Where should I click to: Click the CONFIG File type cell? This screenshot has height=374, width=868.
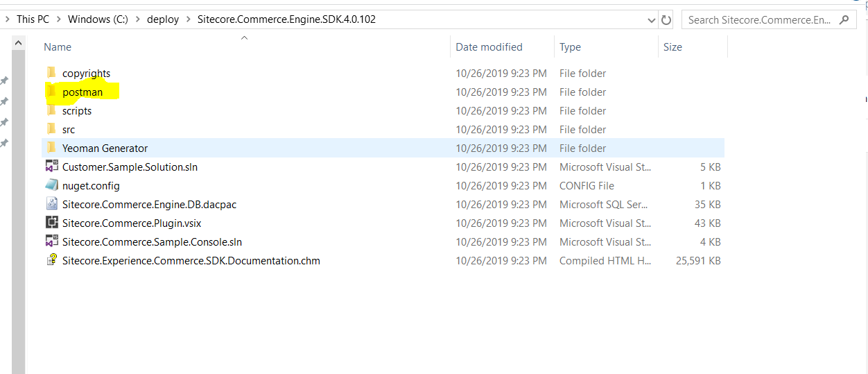[x=587, y=185]
